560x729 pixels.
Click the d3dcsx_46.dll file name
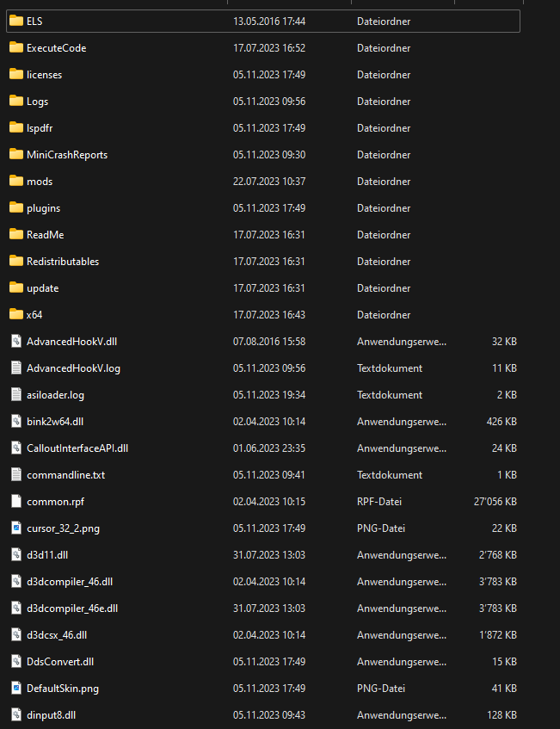[57, 635]
